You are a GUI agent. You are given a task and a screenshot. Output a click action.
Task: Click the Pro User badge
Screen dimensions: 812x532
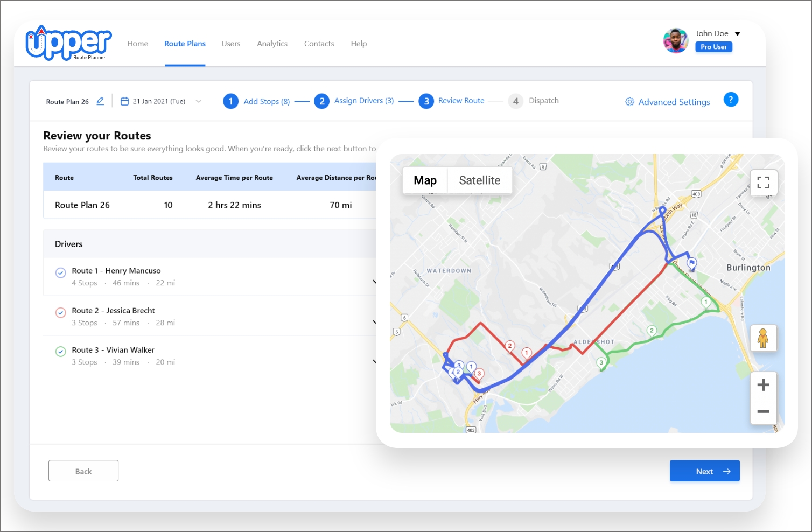tap(713, 47)
